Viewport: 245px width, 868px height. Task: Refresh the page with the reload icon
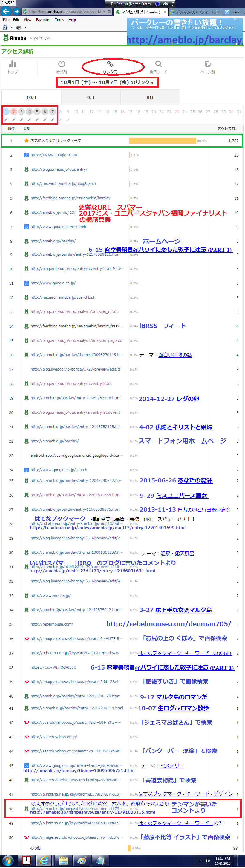(x=109, y=11)
